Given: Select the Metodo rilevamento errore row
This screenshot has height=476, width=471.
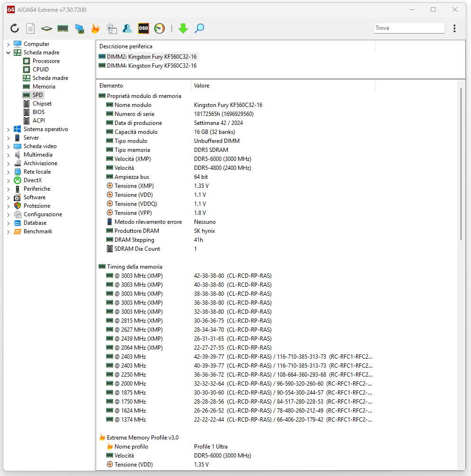Looking at the screenshot, I should (x=236, y=222).
